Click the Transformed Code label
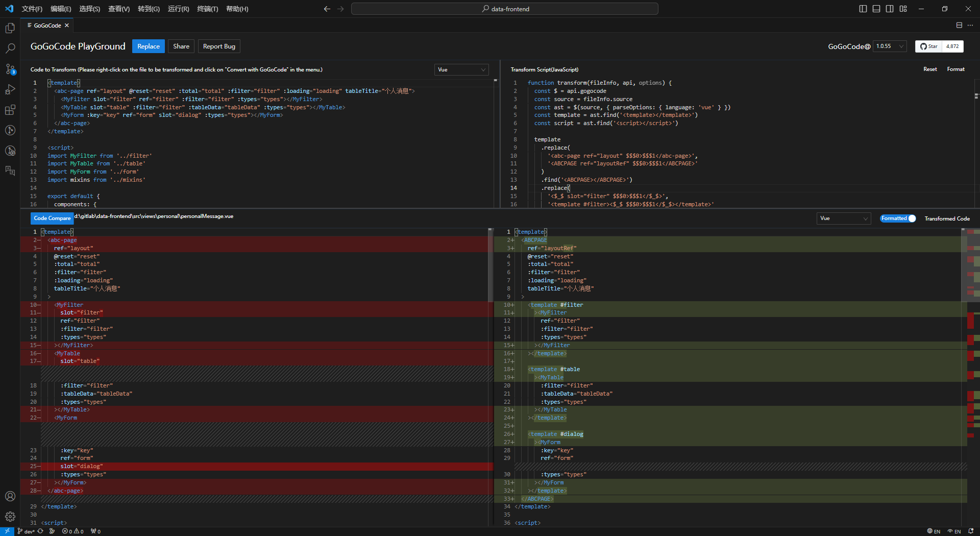This screenshot has height=536, width=980. [947, 218]
